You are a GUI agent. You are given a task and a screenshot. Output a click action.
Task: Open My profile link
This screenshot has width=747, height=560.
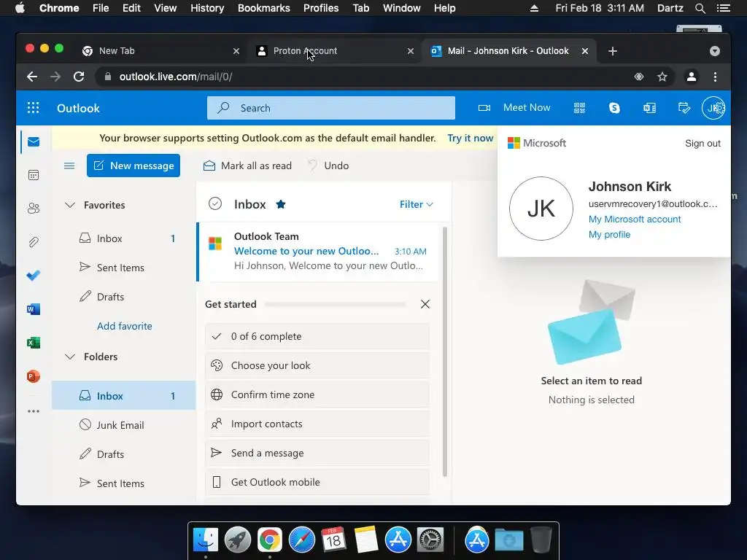click(609, 234)
